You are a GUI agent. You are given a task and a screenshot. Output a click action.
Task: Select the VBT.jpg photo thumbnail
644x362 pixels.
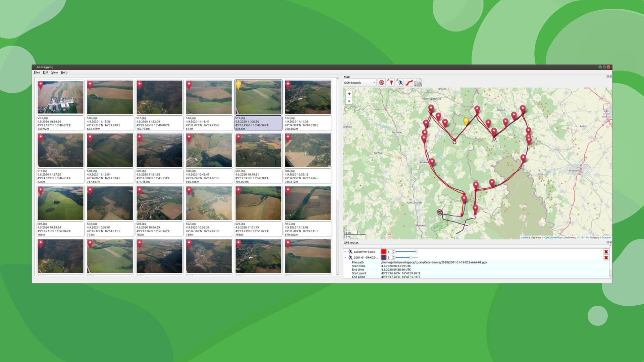(60, 98)
